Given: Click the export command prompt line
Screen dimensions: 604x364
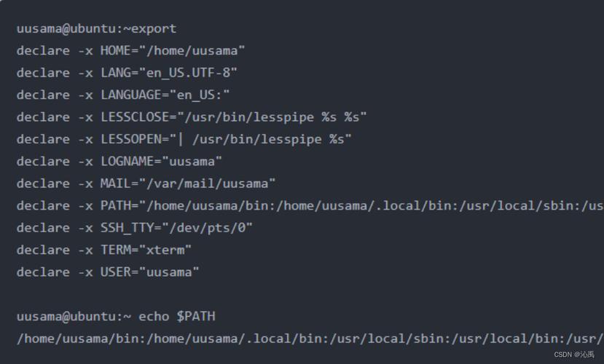Looking at the screenshot, I should click(x=96, y=29).
